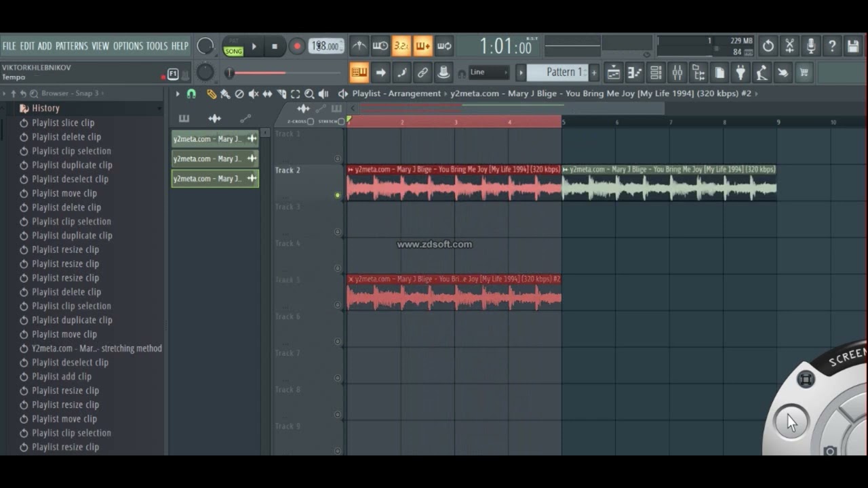The width and height of the screenshot is (868, 488).
Task: Select the Mute tool
Action: (254, 94)
